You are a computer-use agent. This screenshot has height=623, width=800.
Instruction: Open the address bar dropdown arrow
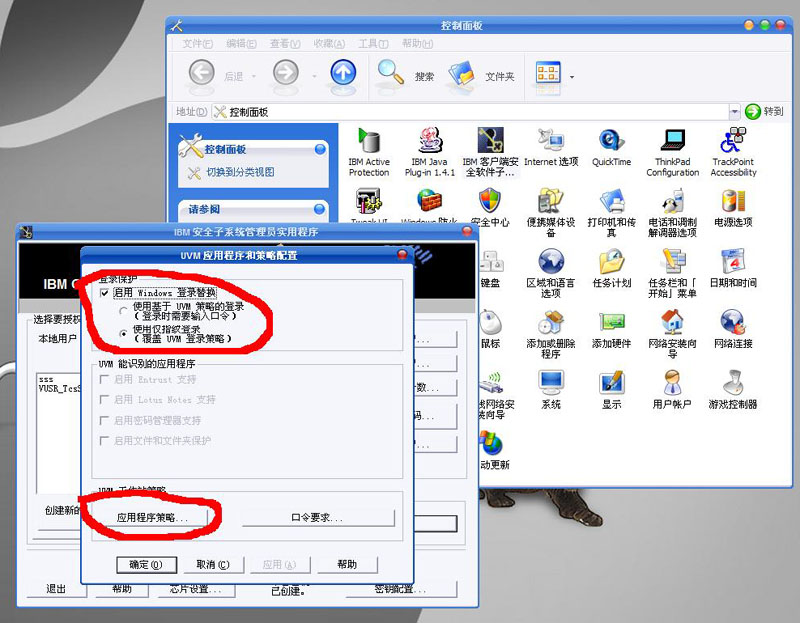pyautogui.click(x=734, y=111)
